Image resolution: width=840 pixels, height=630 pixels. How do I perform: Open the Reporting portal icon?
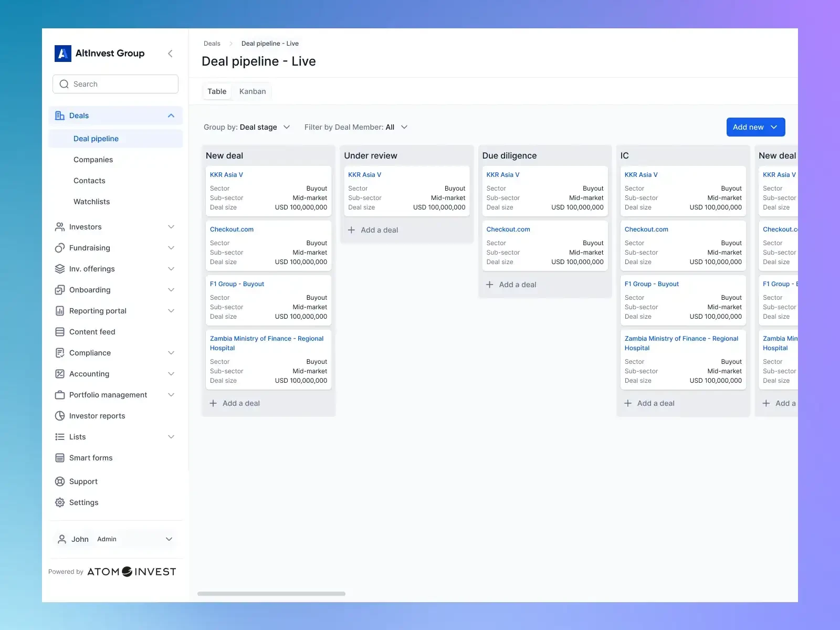tap(59, 310)
